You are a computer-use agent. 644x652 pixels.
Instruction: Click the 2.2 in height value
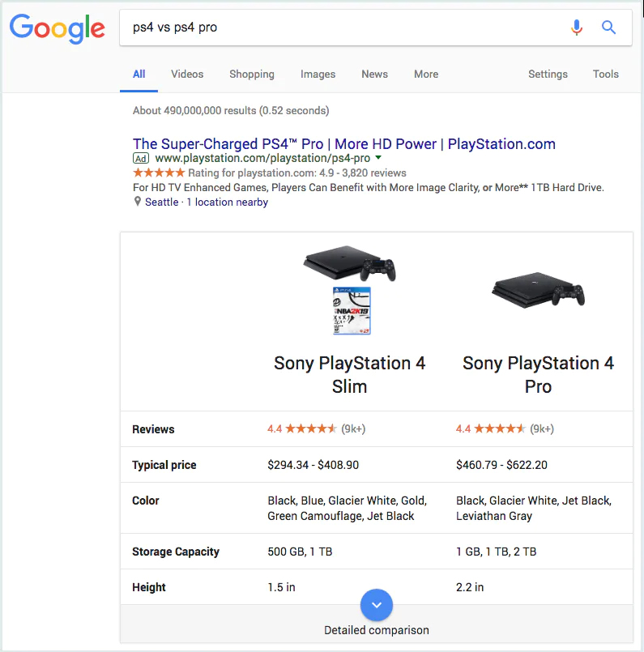pos(470,587)
